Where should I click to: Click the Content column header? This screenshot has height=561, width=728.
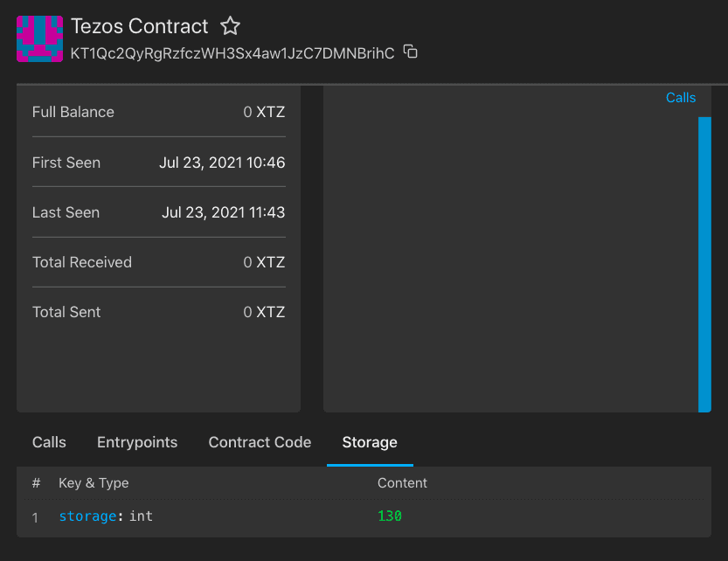pyautogui.click(x=402, y=482)
